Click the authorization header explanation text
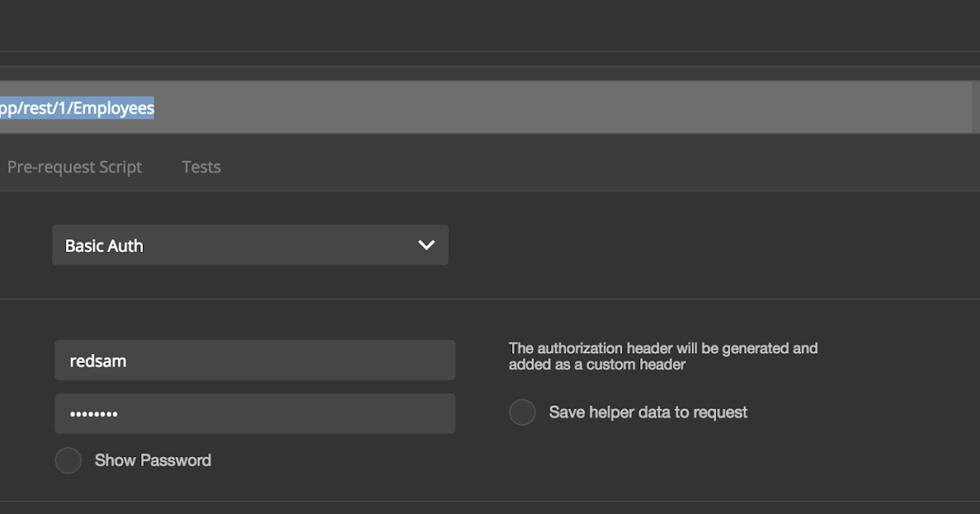 661,356
